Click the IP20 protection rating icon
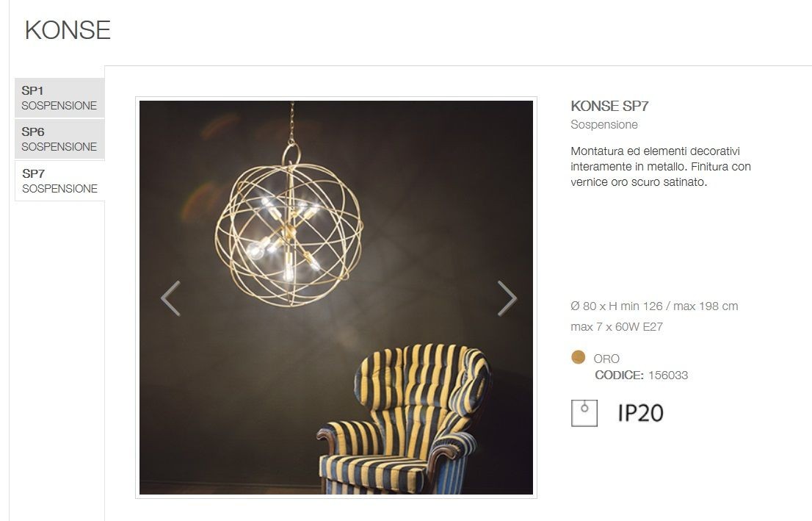 [640, 413]
